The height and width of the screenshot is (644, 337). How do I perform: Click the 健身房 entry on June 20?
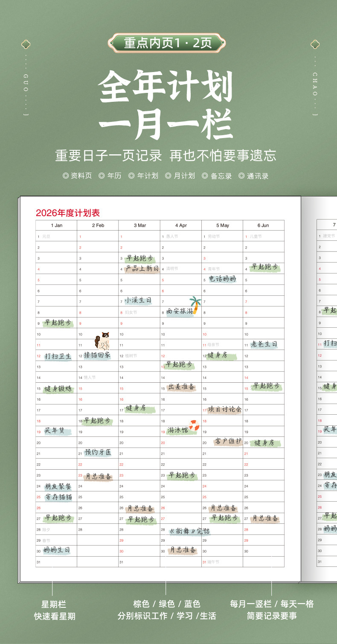[264, 443]
